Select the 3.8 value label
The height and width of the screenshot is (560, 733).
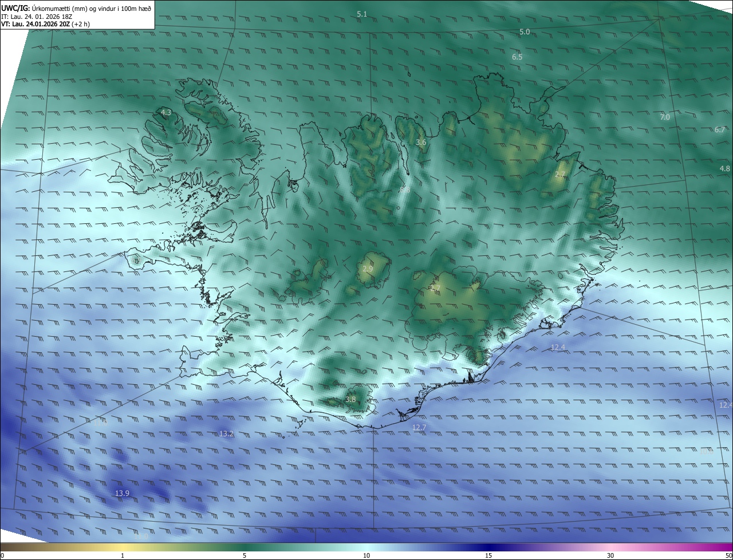pos(351,399)
